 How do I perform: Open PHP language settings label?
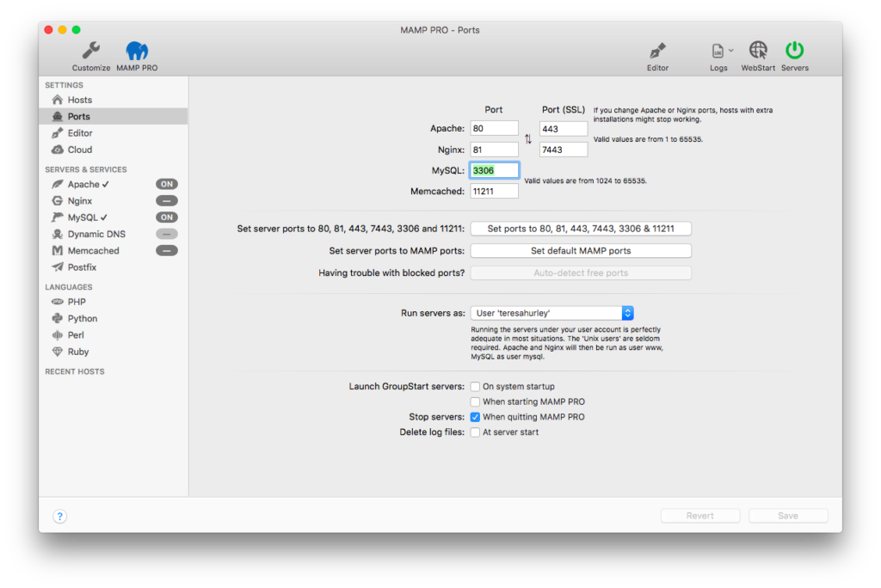[x=77, y=302]
